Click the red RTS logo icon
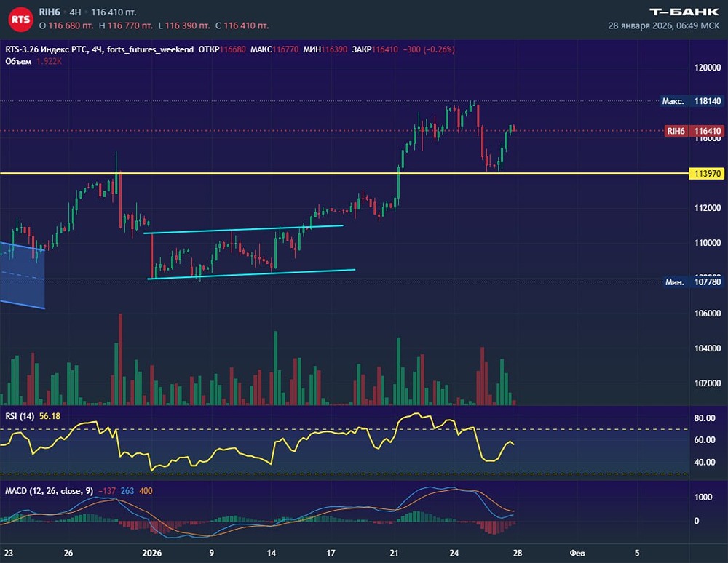 [x=20, y=20]
